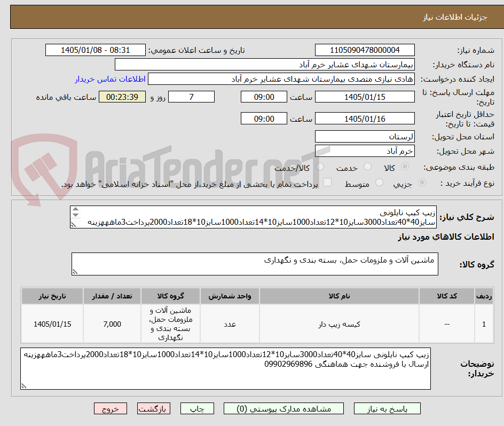The image size is (504, 426).
Task: Click the request creator field هادی نیازی
Action: click(x=281, y=79)
